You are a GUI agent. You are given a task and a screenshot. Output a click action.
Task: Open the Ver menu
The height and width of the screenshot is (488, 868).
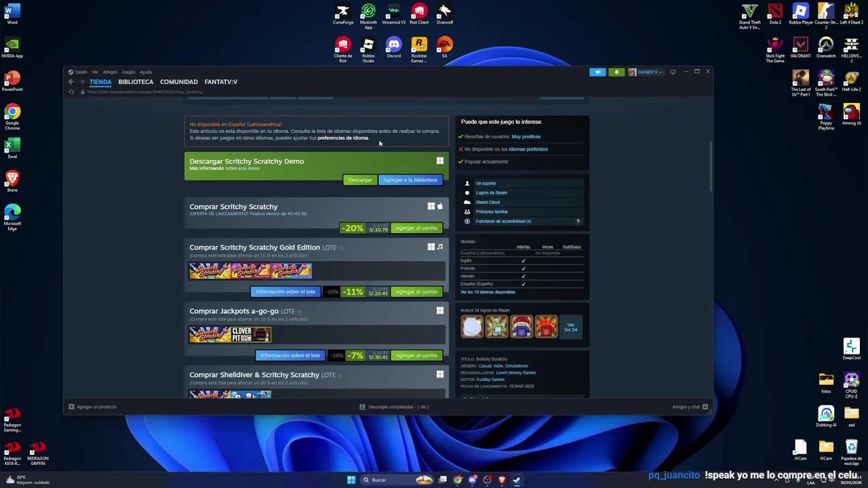[x=95, y=72]
